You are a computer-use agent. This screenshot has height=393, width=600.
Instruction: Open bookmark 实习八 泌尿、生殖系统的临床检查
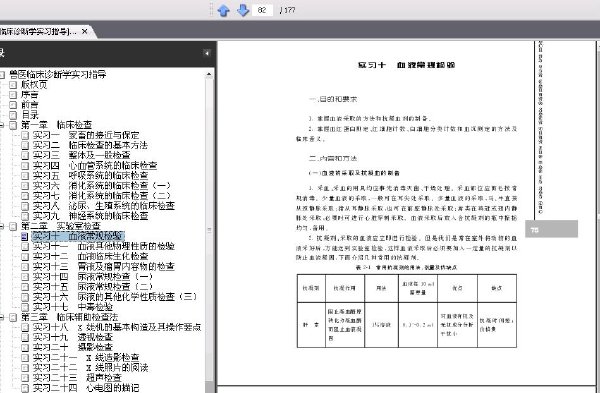[x=103, y=206]
